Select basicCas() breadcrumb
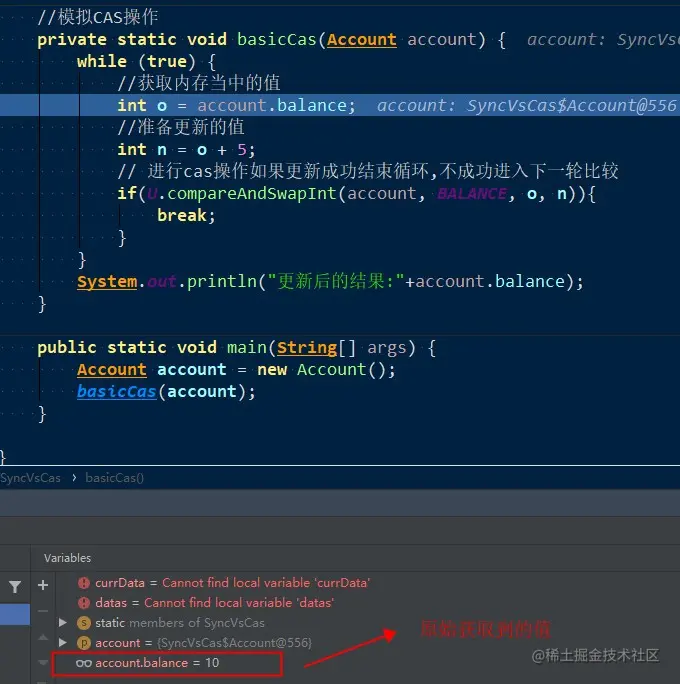Screen dimensions: 680x684 [x=115, y=478]
